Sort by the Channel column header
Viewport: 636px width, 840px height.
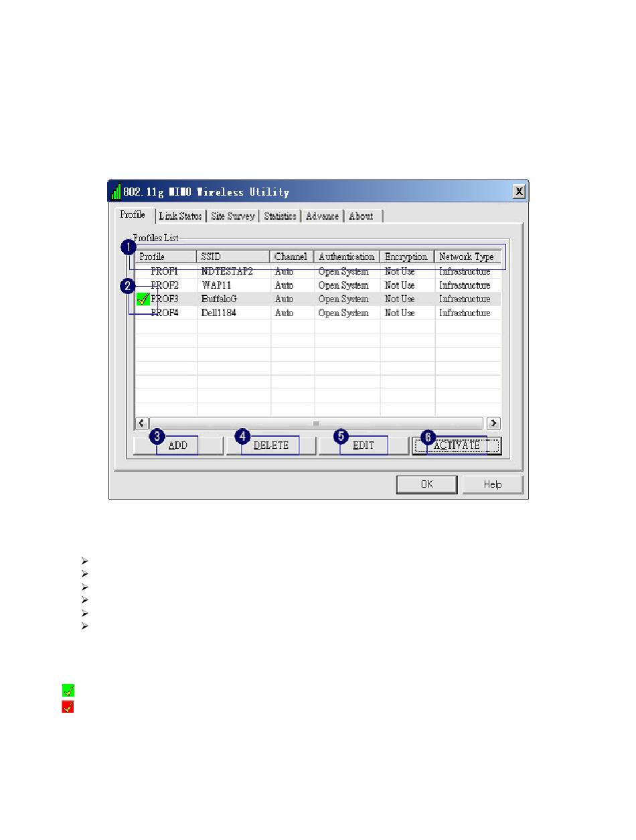tap(293, 257)
